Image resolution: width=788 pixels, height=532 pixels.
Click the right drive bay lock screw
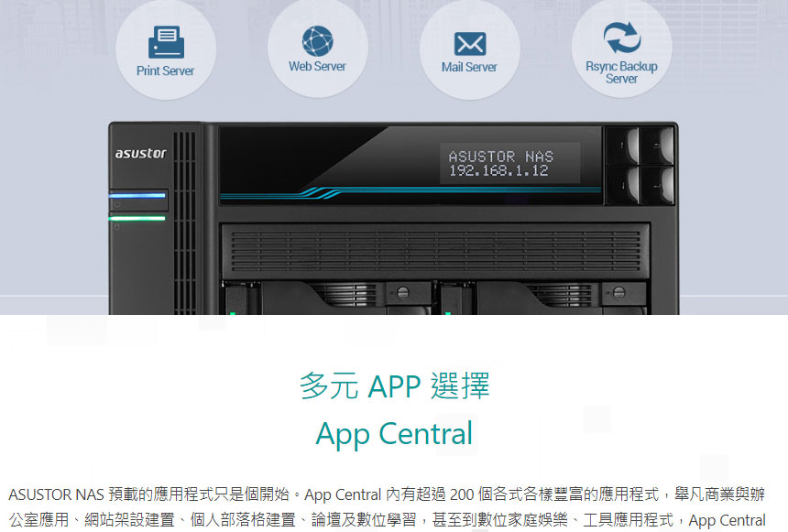click(x=618, y=292)
